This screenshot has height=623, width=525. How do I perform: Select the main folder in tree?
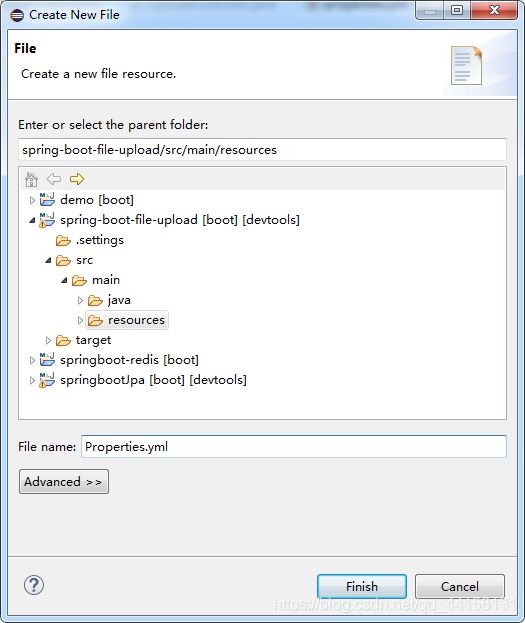tap(106, 280)
